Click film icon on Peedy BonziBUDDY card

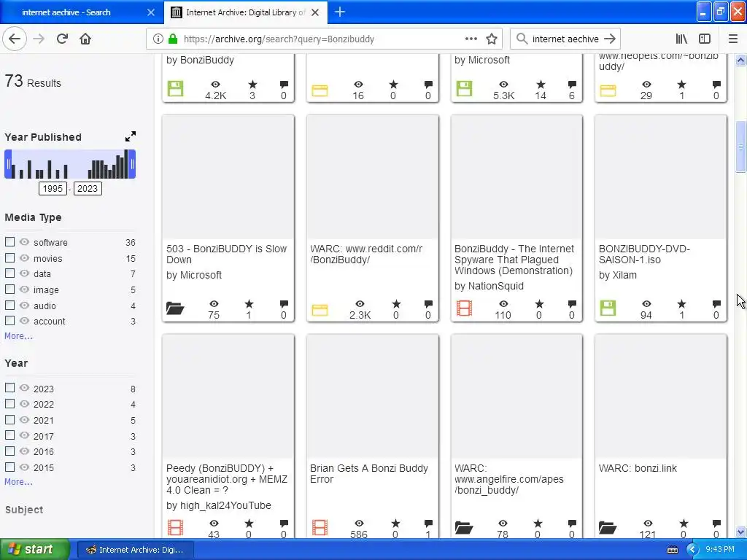[175, 528]
